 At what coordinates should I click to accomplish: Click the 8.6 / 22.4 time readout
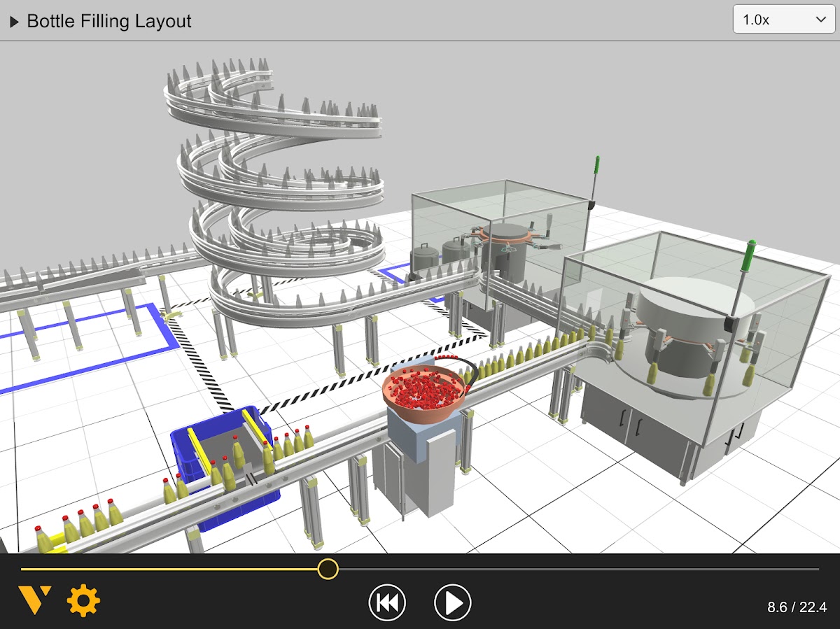(x=797, y=607)
